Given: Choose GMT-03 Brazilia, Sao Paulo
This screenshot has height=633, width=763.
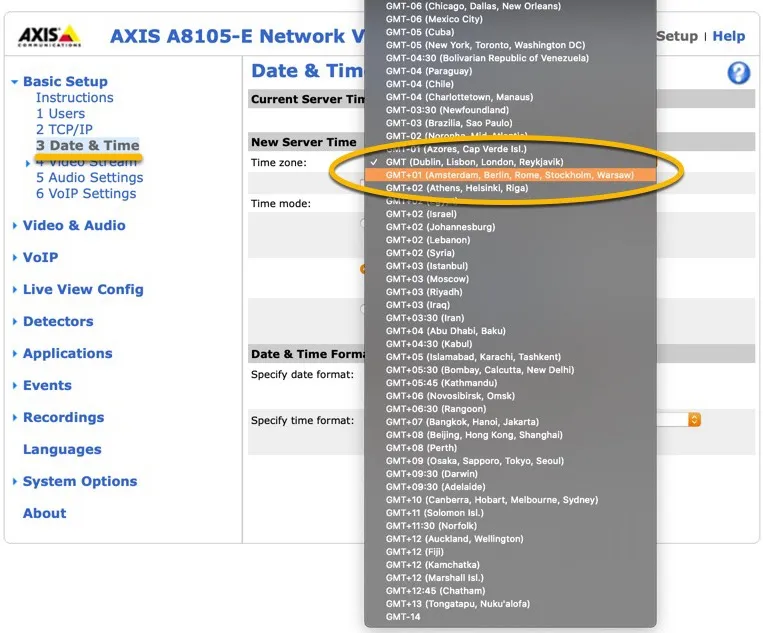Looking at the screenshot, I should (x=510, y=123).
